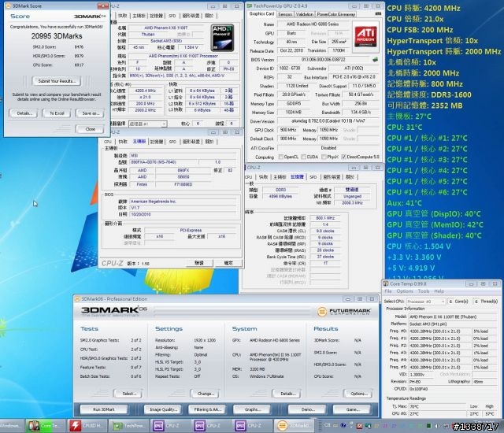This screenshot has width=504, height=433.
Task: Click the Driver Version field in GPU-Z
Action: click(x=328, y=121)
